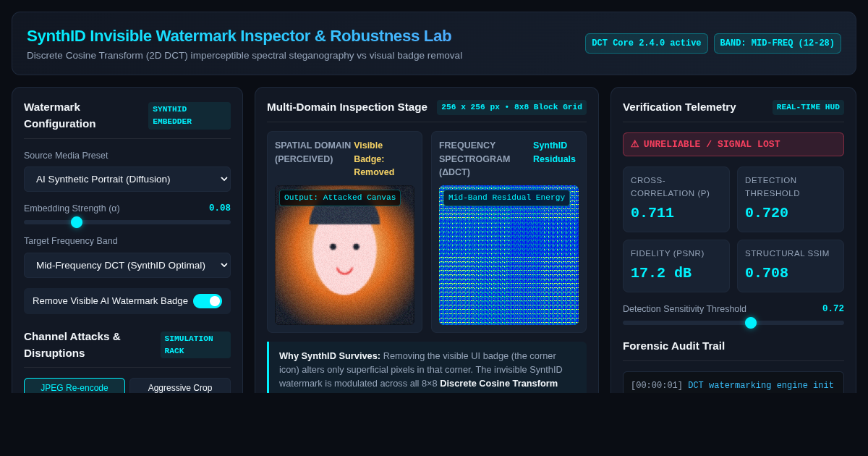Click the warning icon in the signal lost banner

pos(634,144)
